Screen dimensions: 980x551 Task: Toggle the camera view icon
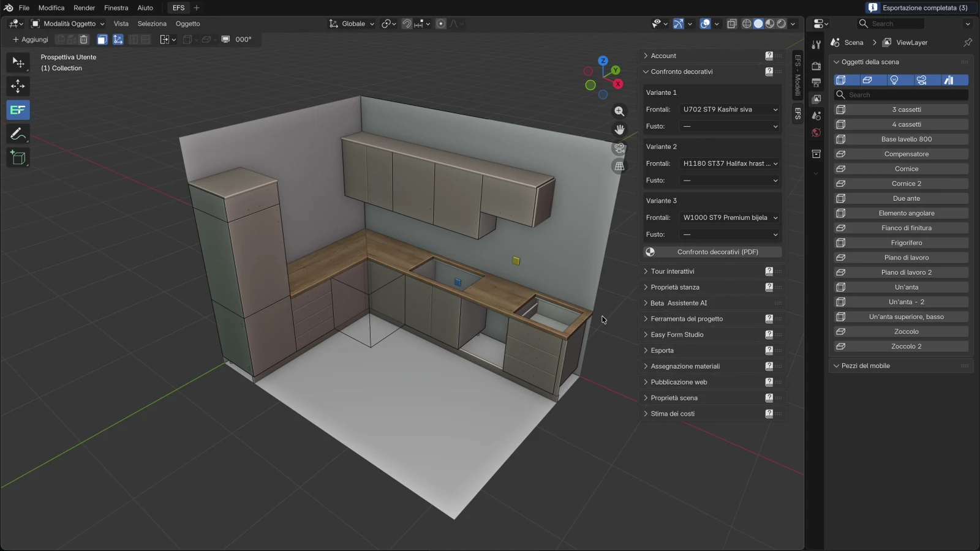[x=620, y=148]
